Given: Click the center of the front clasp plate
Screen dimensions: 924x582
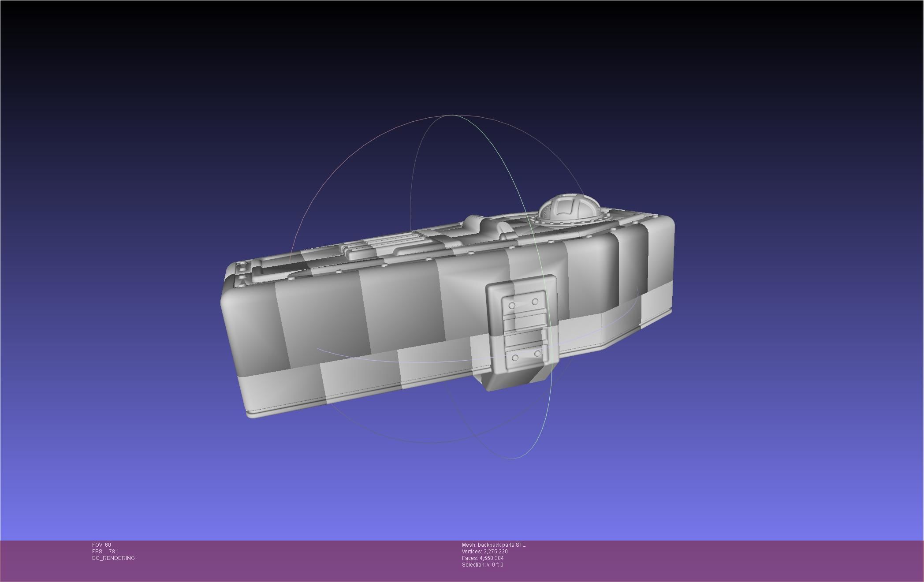Looking at the screenshot, I should coord(524,328).
